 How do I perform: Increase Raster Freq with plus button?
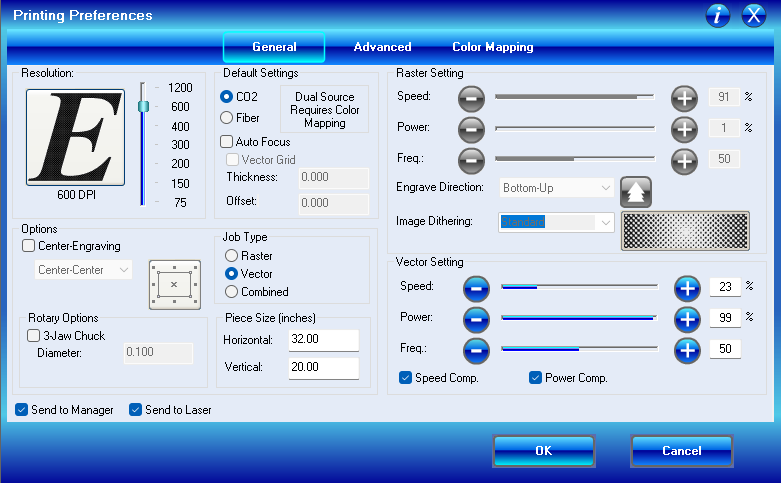coord(684,161)
